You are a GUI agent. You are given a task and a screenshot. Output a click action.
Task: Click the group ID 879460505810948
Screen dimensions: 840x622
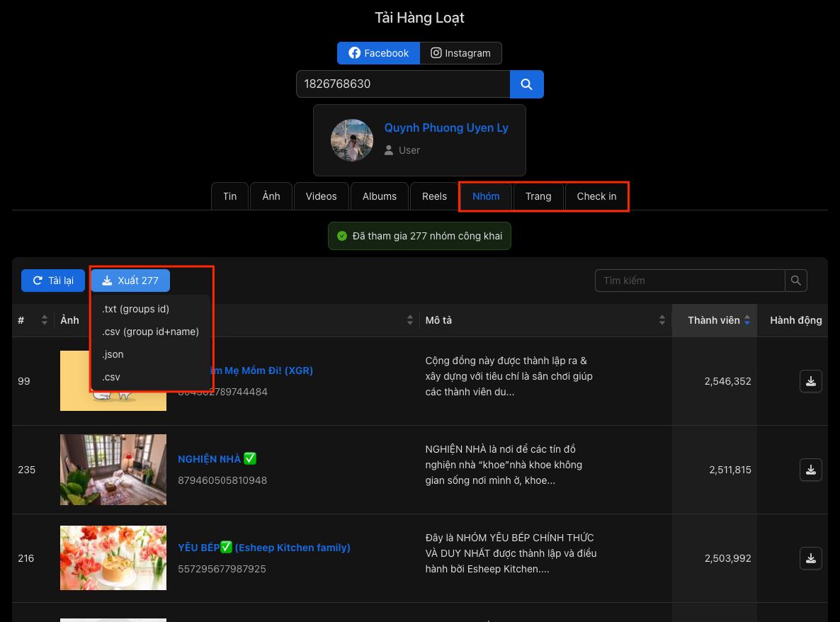click(x=222, y=480)
